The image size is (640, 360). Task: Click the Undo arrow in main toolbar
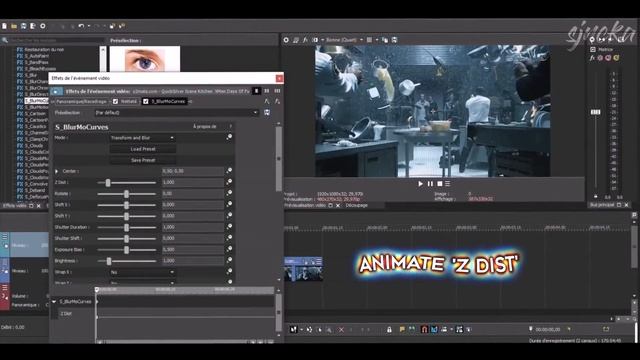pyautogui.click(x=81, y=26)
